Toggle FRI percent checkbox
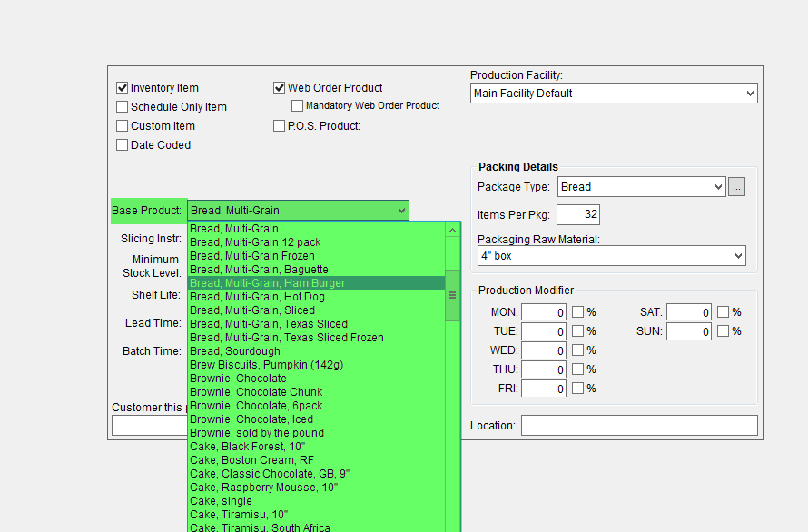Viewport: 808px width, 532px height. point(578,389)
